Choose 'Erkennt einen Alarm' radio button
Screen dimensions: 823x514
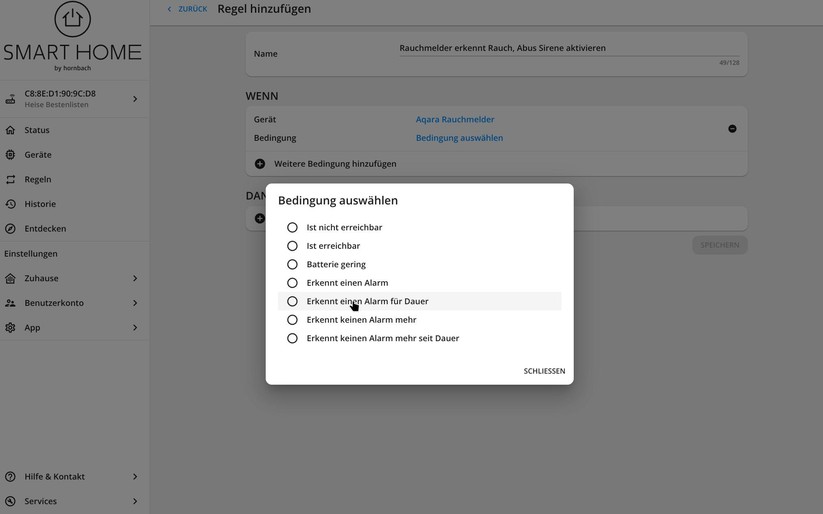click(292, 283)
